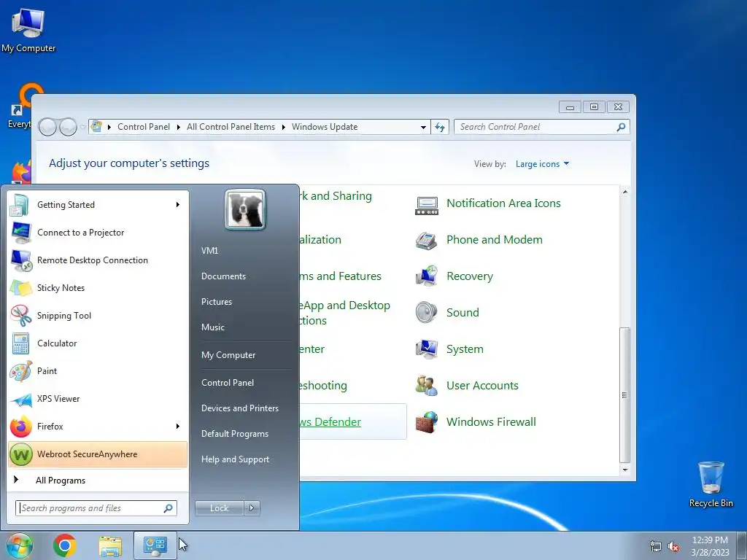Click Connect to a Projector icon
Screen dimensions: 747x560
point(20,233)
